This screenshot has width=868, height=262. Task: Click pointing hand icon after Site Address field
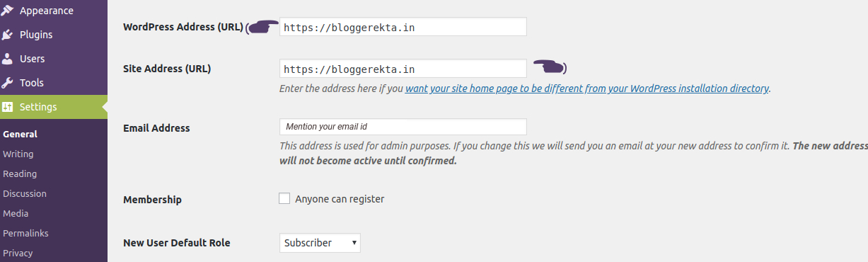pos(550,67)
